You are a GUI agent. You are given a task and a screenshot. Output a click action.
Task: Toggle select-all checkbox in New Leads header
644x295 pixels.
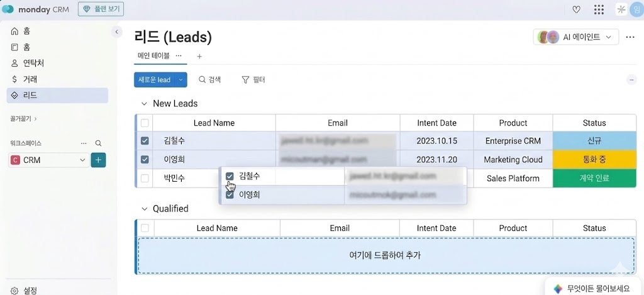145,123
